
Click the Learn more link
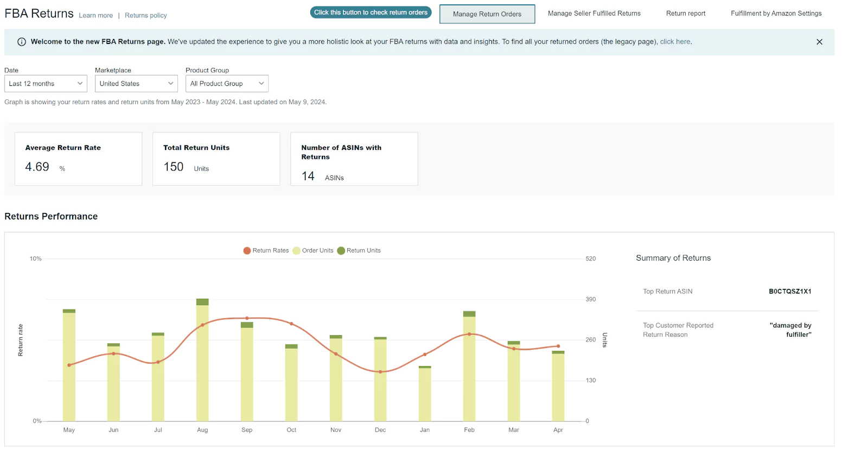[95, 16]
